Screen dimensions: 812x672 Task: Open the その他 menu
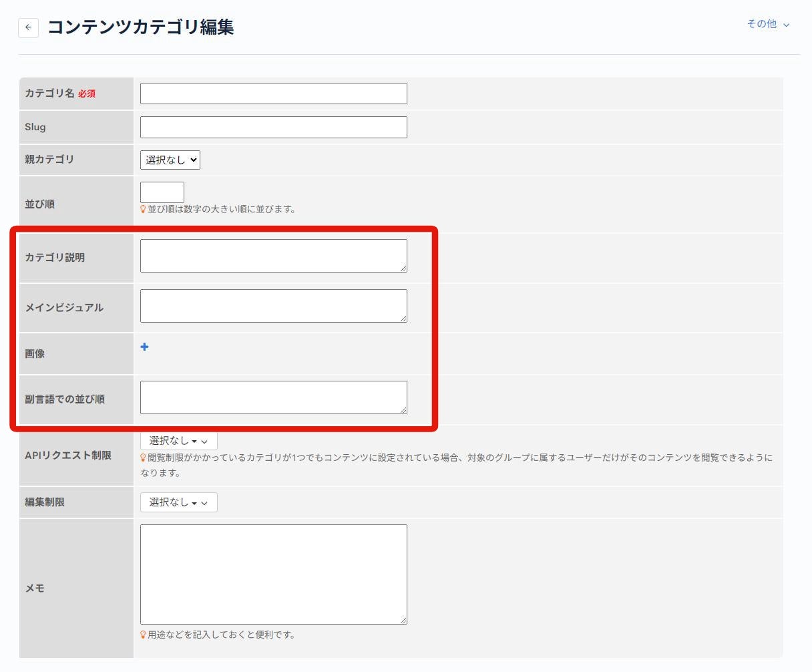(763, 24)
